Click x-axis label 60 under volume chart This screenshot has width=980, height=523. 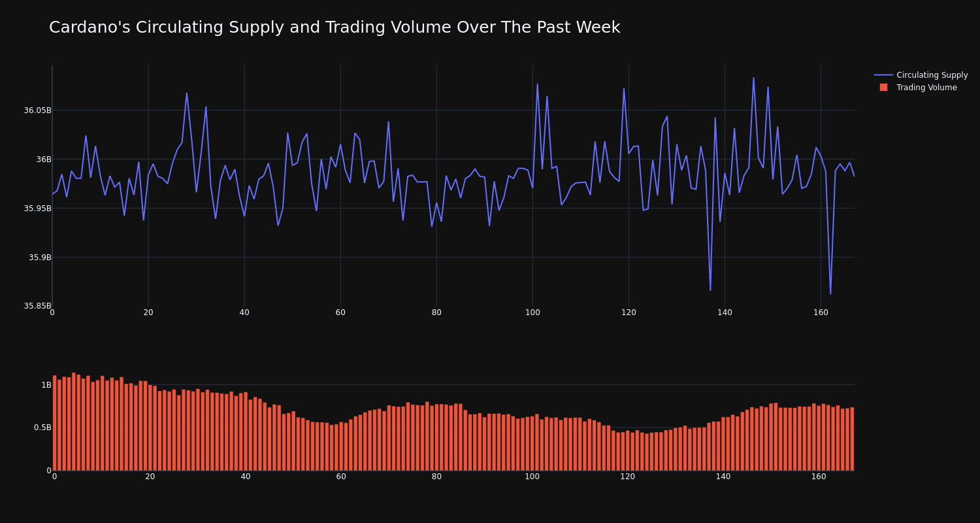(x=341, y=477)
